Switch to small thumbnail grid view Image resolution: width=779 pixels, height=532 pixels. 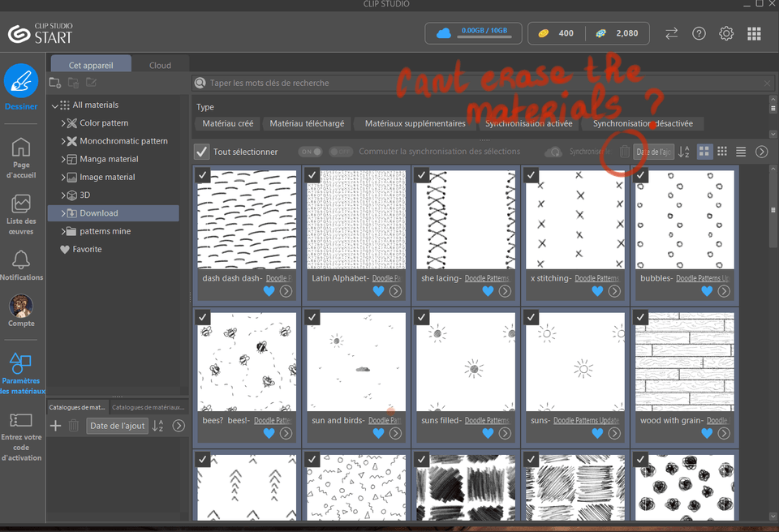pos(722,152)
